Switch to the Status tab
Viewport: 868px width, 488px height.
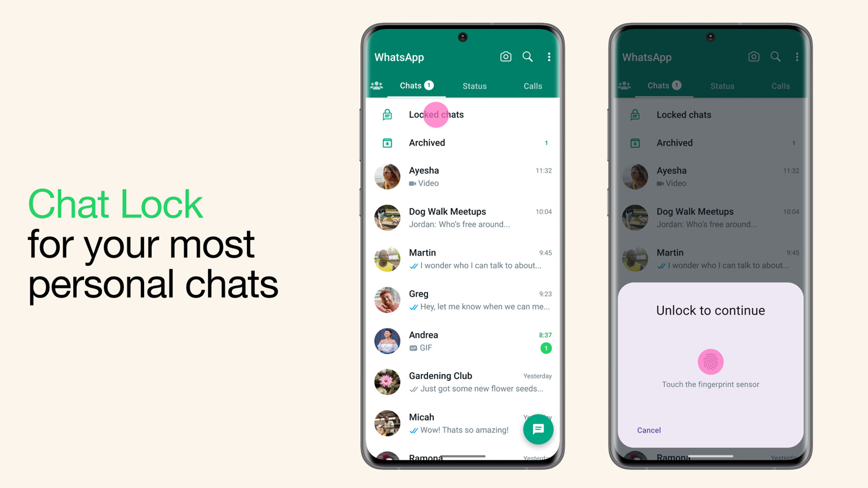click(x=475, y=85)
